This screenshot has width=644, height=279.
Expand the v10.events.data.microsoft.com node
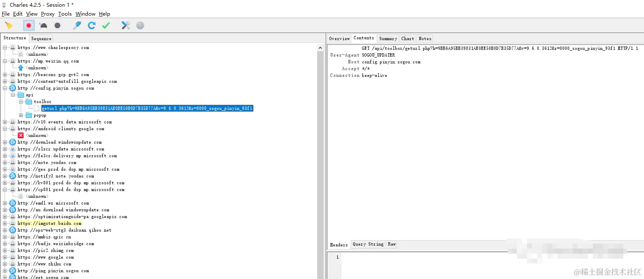(x=5, y=122)
